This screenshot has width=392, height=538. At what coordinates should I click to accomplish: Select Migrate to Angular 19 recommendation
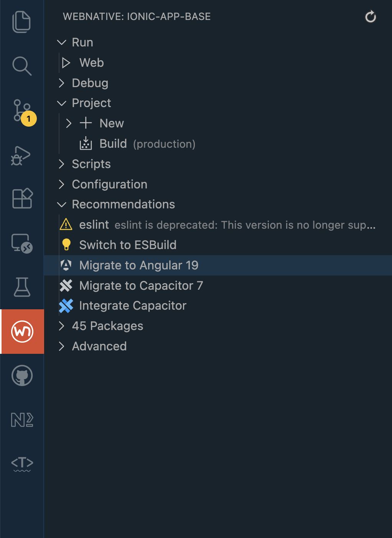pos(139,265)
